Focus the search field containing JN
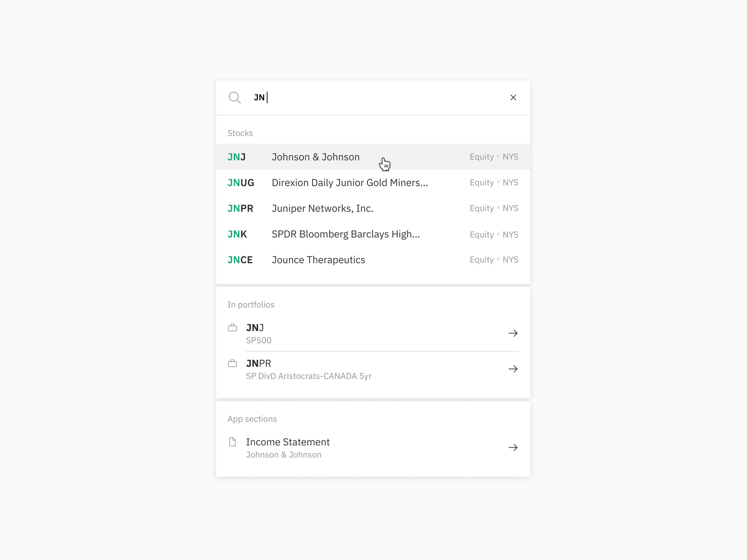This screenshot has height=560, width=747. coord(373,98)
